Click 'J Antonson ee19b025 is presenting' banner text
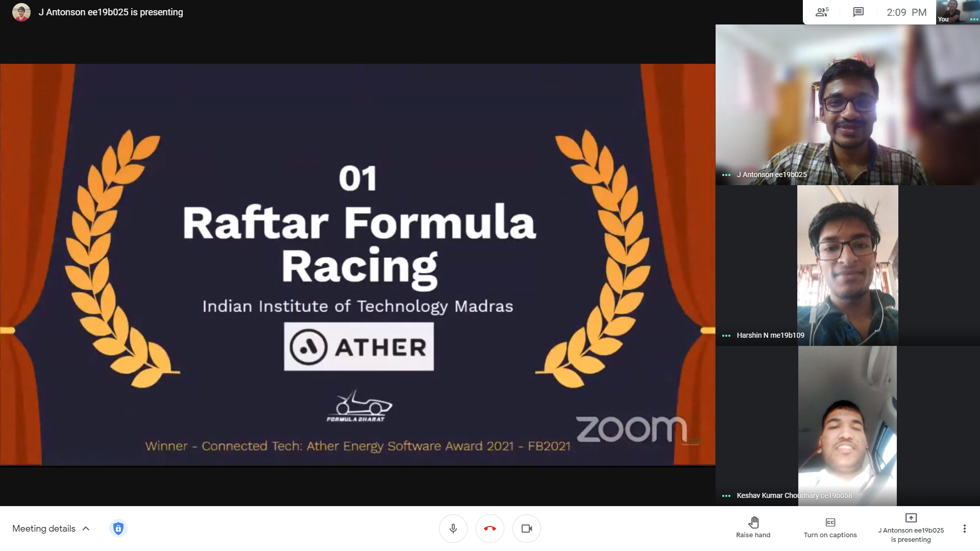Screen dimensions: 980x551 (111, 12)
